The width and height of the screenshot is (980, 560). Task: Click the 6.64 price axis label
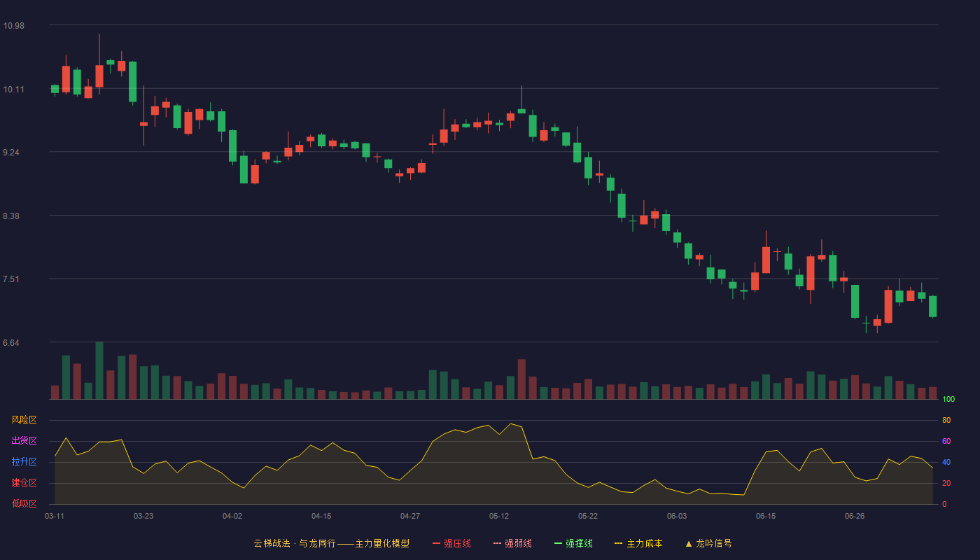coord(11,342)
